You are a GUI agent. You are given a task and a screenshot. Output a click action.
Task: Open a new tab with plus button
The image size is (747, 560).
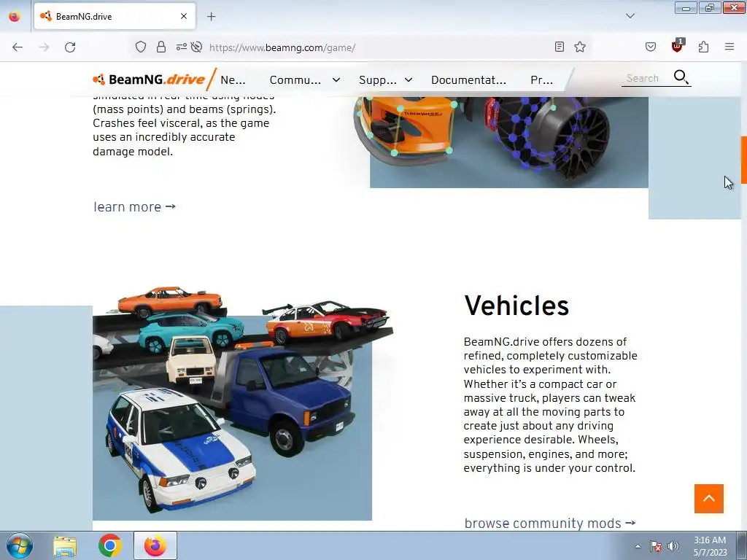click(x=211, y=17)
